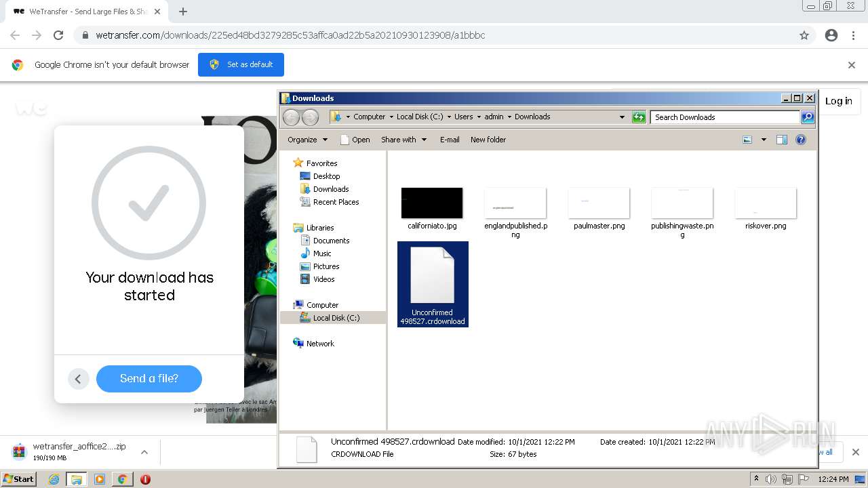Viewport: 868px width, 488px height.
Task: Click the Search Downloads field
Action: (x=725, y=117)
